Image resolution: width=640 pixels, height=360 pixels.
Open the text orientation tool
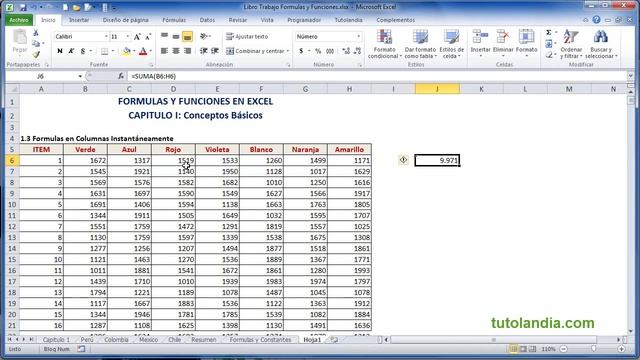tap(203, 37)
